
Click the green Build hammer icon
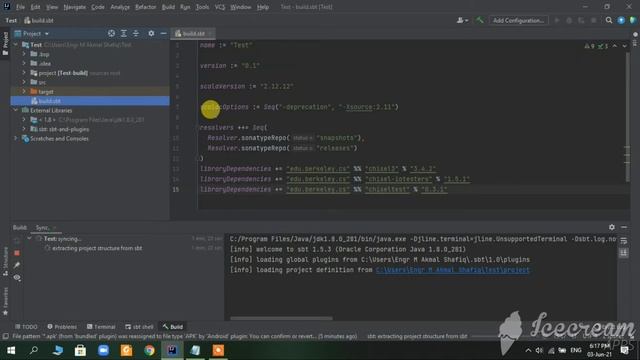[480, 20]
